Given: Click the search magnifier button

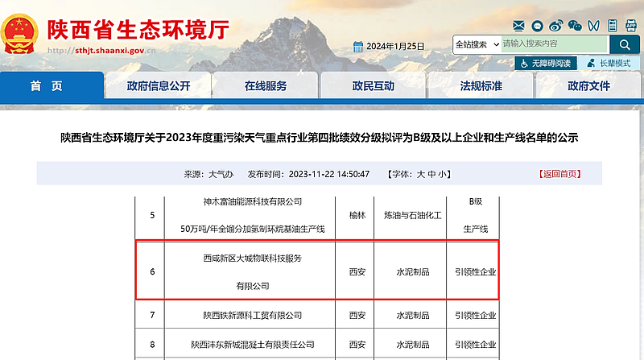Looking at the screenshot, I should pos(624,43).
